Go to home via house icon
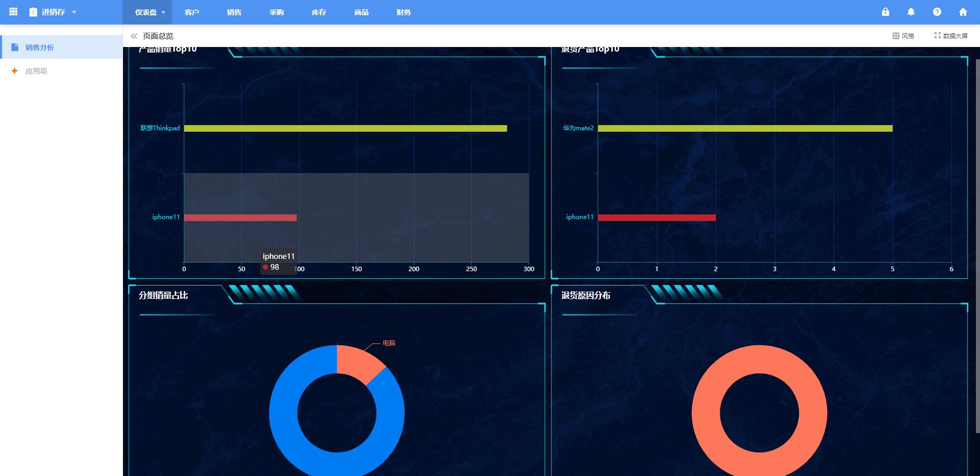980x476 pixels. pyautogui.click(x=963, y=12)
